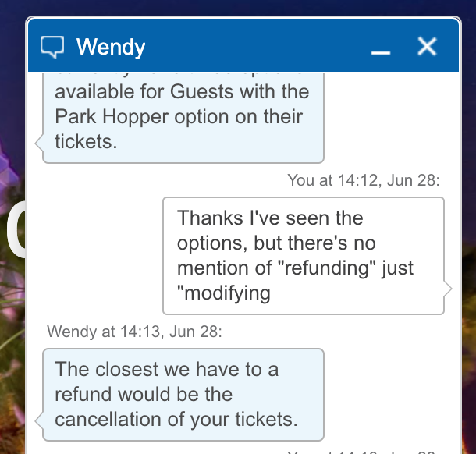Image resolution: width=476 pixels, height=454 pixels.
Task: Click the chat bubble icon beside Wendy
Action: (x=52, y=47)
